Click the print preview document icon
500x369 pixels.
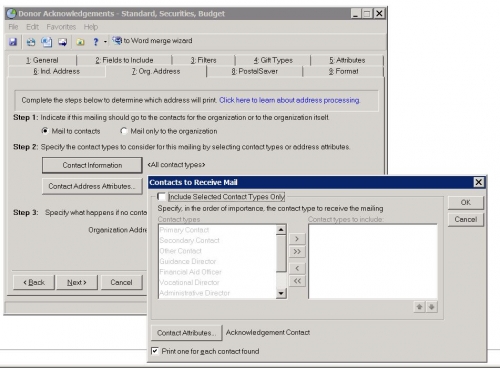(46, 42)
